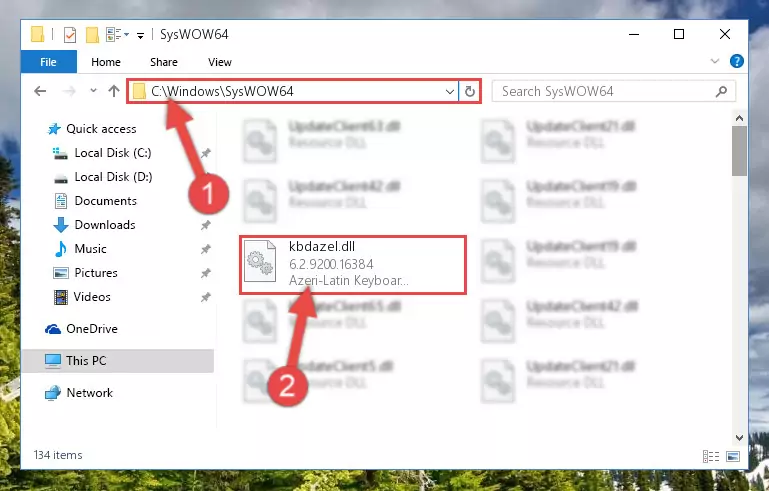
Task: Unpin Music via its pin icon
Action: click(205, 249)
